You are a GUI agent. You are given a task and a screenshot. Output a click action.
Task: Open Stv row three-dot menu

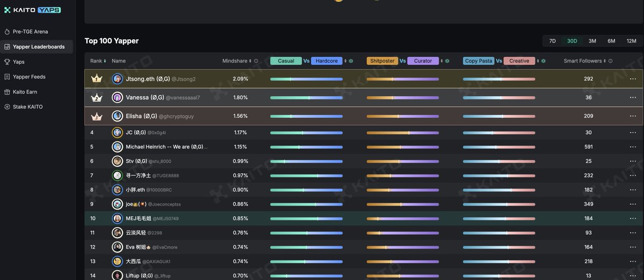point(633,161)
